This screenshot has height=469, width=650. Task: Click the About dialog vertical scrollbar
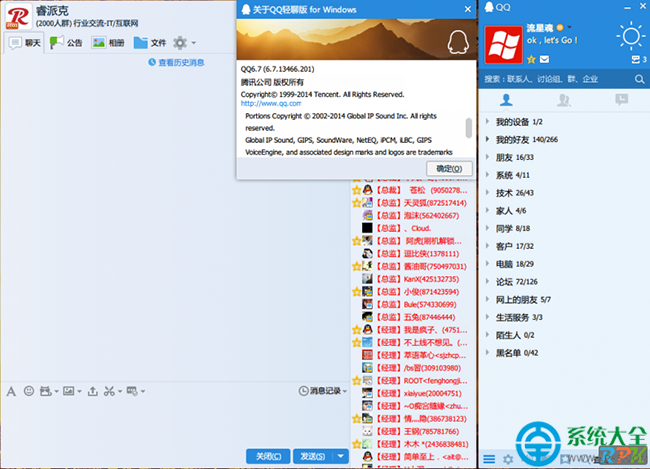point(468,129)
